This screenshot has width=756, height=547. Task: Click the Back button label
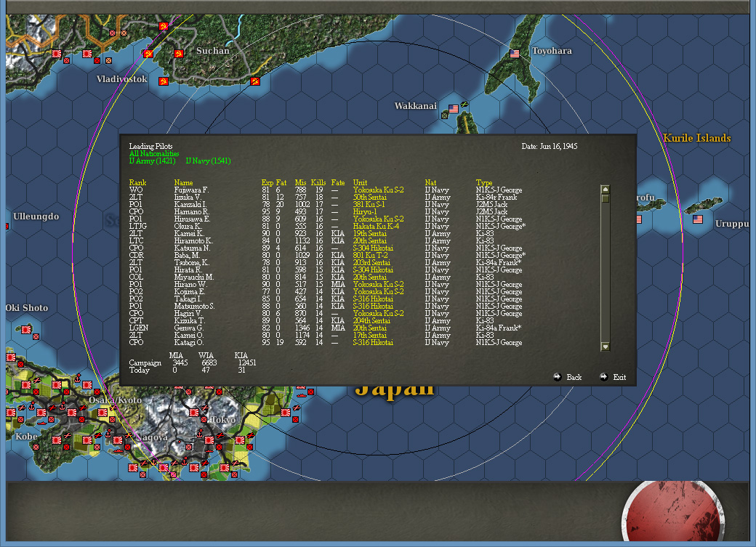pos(574,377)
